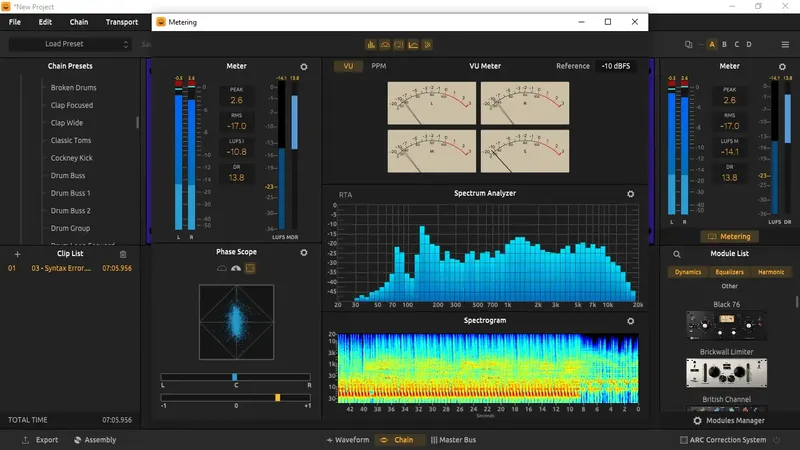Select the Broken Drums preset
800x450 pixels.
pyautogui.click(x=73, y=88)
